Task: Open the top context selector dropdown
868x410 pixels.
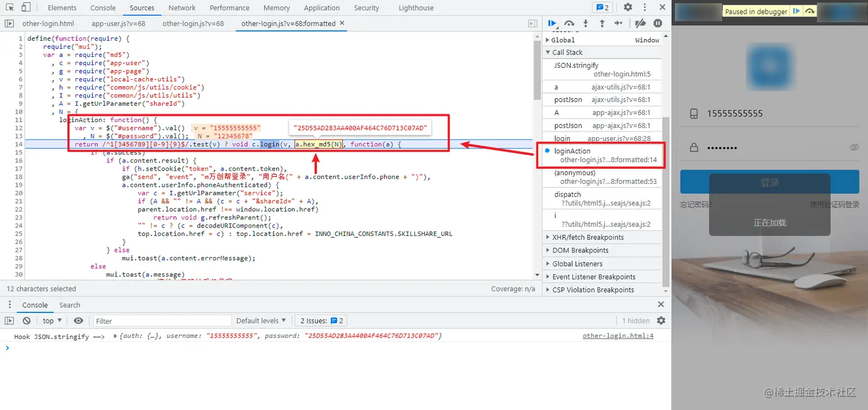Action: [52, 320]
